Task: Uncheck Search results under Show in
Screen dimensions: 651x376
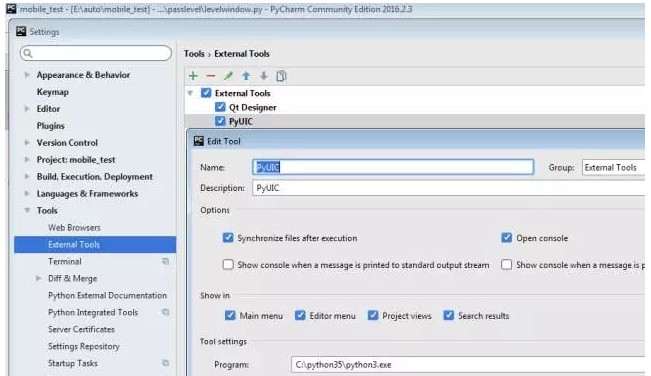Action: tap(448, 315)
